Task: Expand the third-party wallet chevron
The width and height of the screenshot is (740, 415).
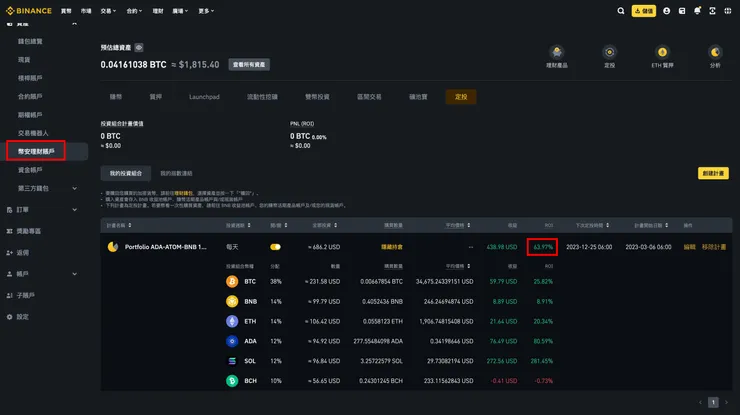Action: 74,188
